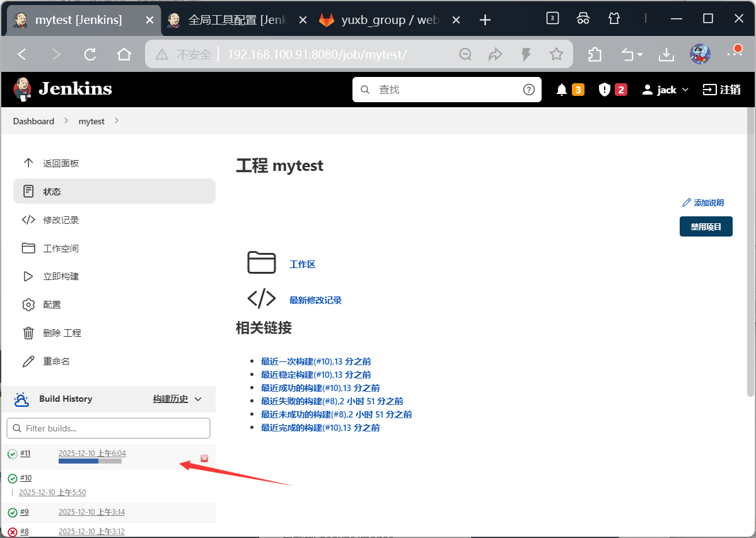Viewport: 756px width, 538px height.
Task: Click the 添加说明 link
Action: tap(703, 203)
